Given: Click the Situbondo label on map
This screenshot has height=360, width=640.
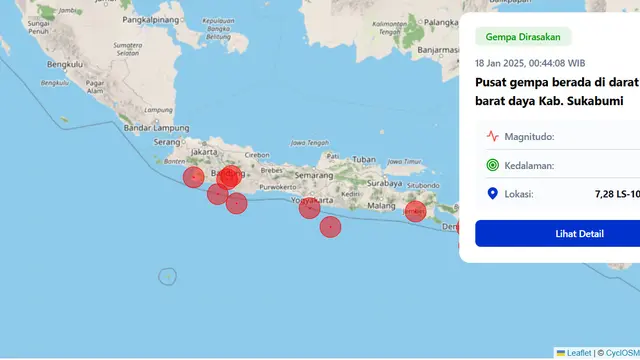Looking at the screenshot, I should click(423, 185).
